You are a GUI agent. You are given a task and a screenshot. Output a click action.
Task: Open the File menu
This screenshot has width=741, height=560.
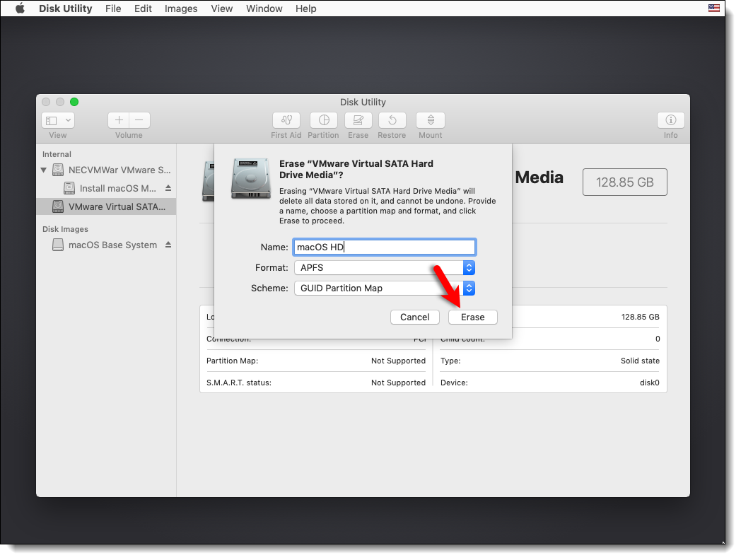pyautogui.click(x=113, y=8)
